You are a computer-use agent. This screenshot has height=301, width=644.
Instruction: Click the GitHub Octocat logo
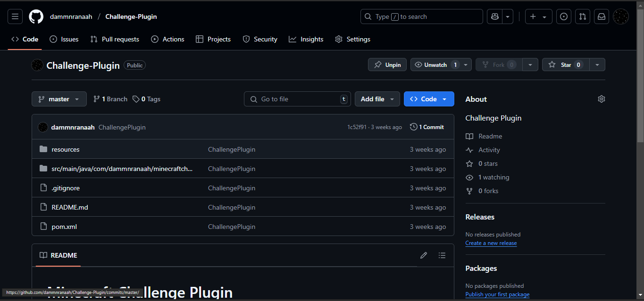pos(36,16)
